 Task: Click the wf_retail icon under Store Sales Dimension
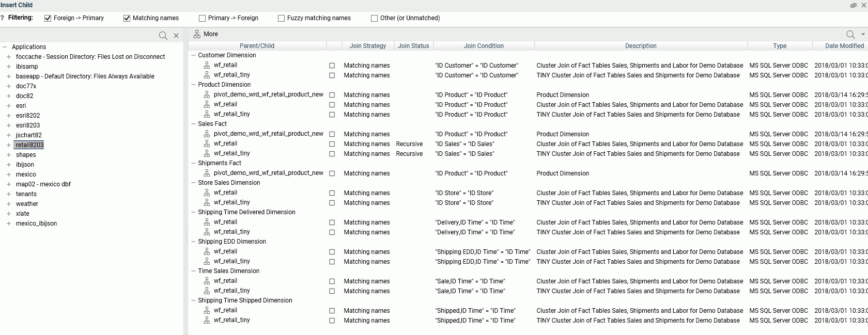point(207,193)
